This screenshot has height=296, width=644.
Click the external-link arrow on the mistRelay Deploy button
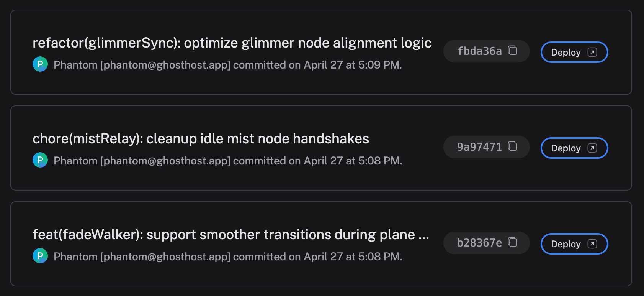(x=592, y=148)
